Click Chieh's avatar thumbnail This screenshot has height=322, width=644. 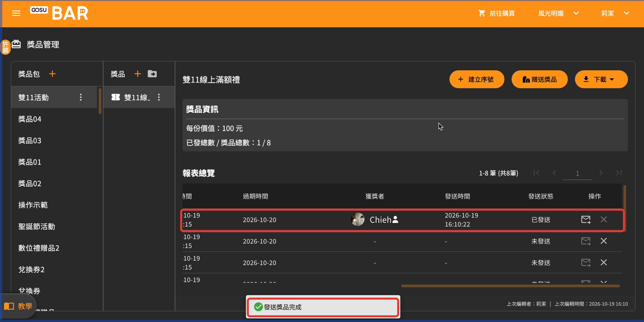[x=357, y=219]
